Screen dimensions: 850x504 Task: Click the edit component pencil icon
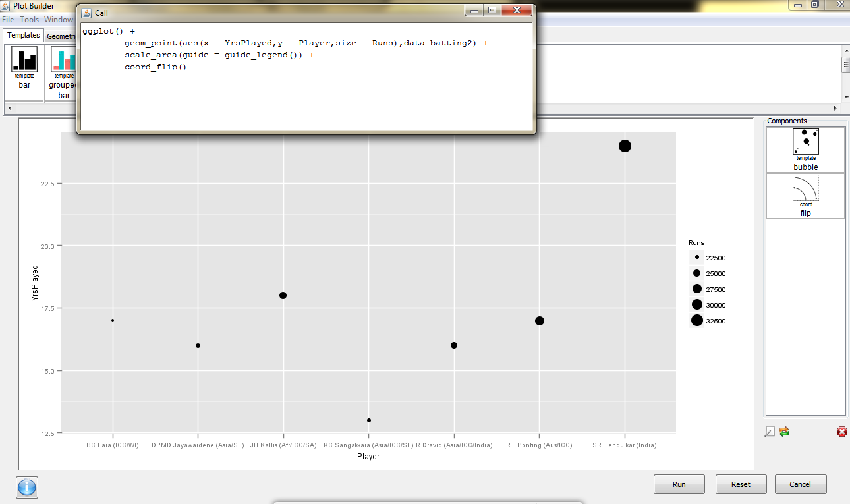click(x=770, y=432)
